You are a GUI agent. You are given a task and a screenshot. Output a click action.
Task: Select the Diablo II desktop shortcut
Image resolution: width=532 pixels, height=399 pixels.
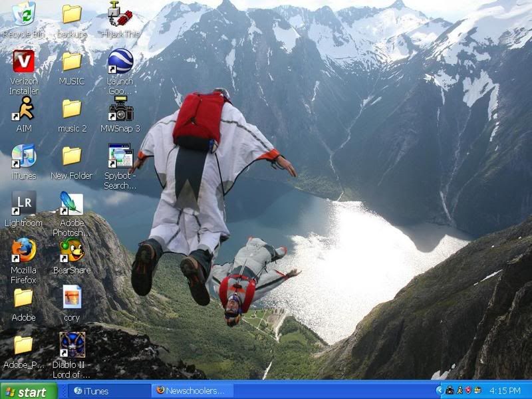tap(72, 345)
